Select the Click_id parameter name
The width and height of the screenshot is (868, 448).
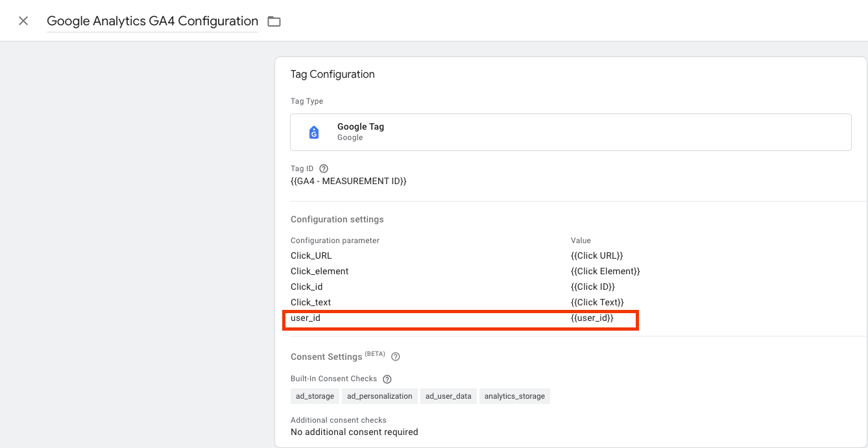[x=307, y=287]
